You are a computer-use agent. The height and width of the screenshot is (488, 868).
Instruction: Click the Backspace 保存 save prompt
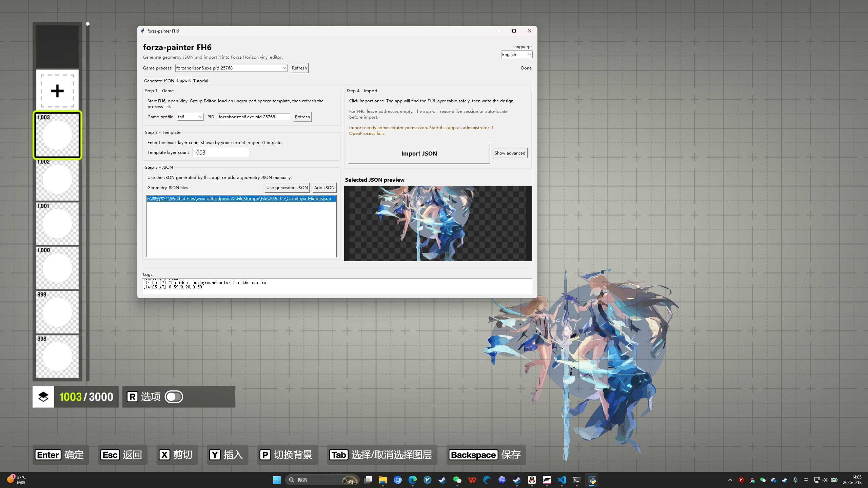click(x=486, y=454)
